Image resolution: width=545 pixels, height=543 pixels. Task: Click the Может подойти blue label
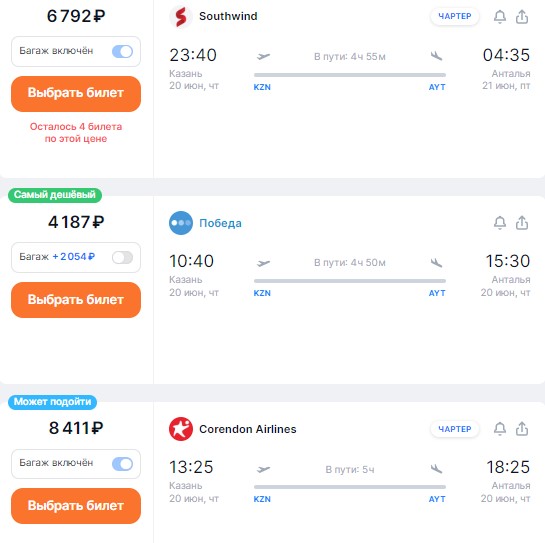click(x=52, y=402)
